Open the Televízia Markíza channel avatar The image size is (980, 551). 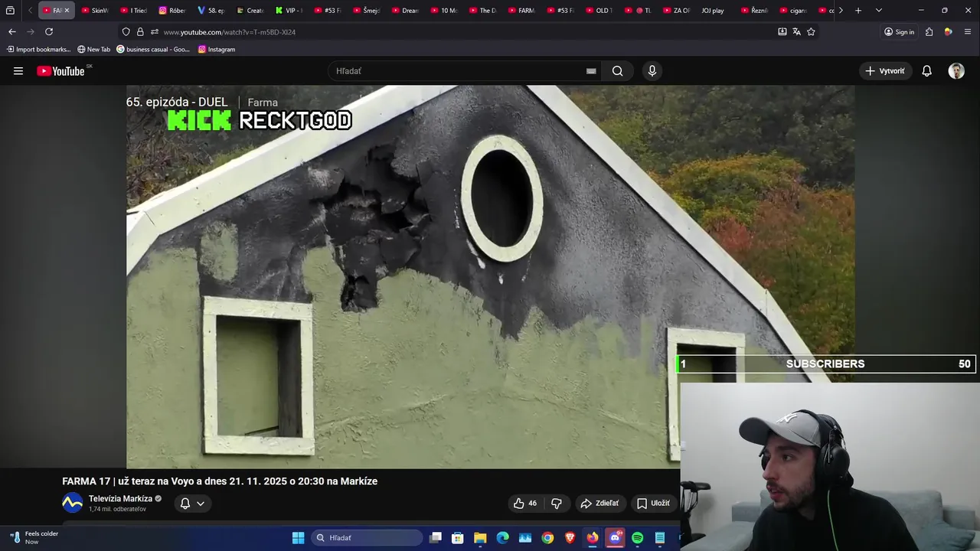72,503
